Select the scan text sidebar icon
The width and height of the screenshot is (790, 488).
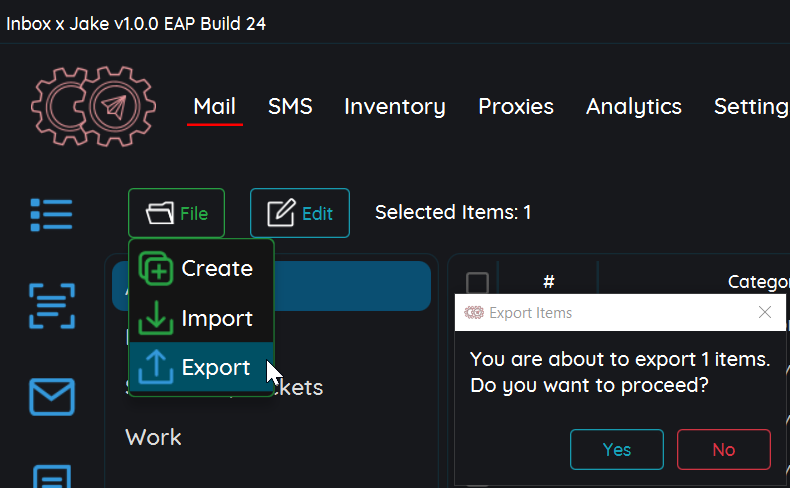click(51, 305)
